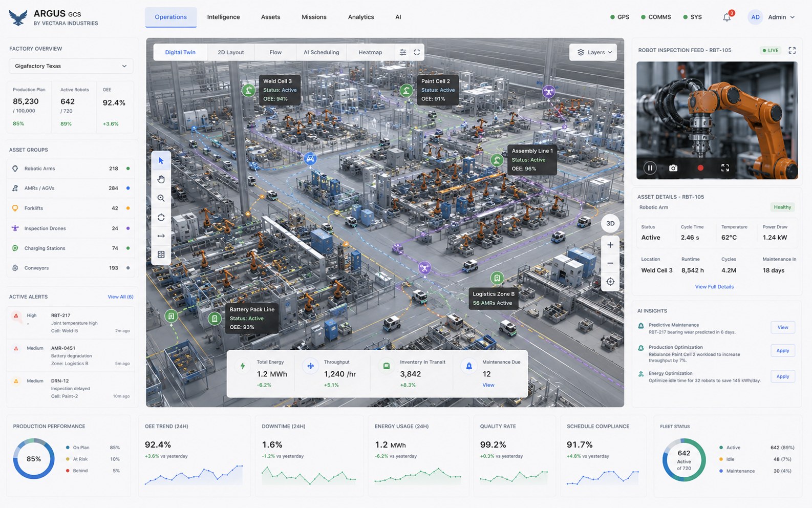Enlarge video with the feed expand icon

pos(725,168)
